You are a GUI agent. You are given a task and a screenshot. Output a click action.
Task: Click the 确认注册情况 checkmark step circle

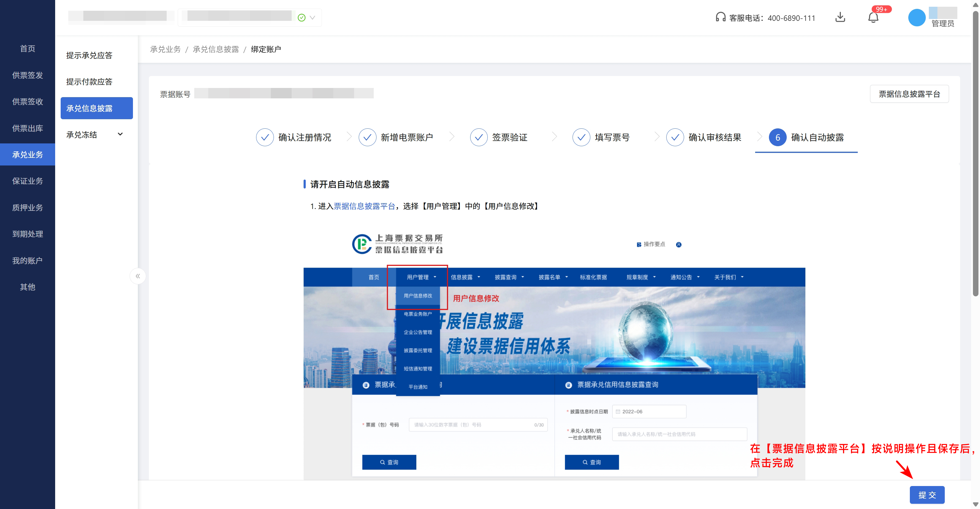[x=265, y=137]
